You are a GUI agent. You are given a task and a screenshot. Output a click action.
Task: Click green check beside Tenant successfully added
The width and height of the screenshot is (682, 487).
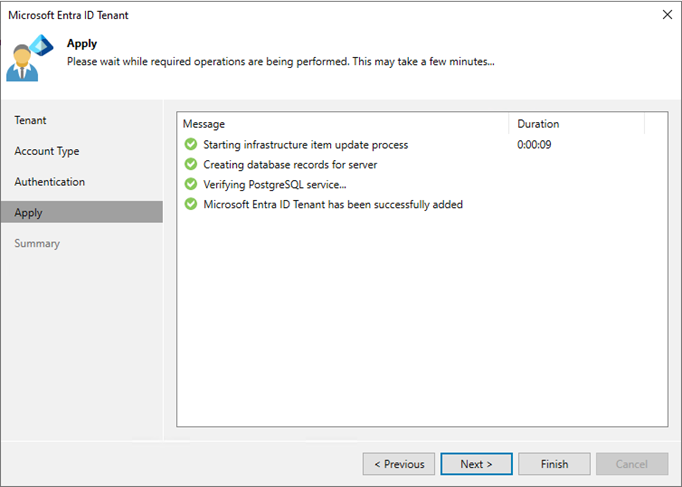[191, 204]
